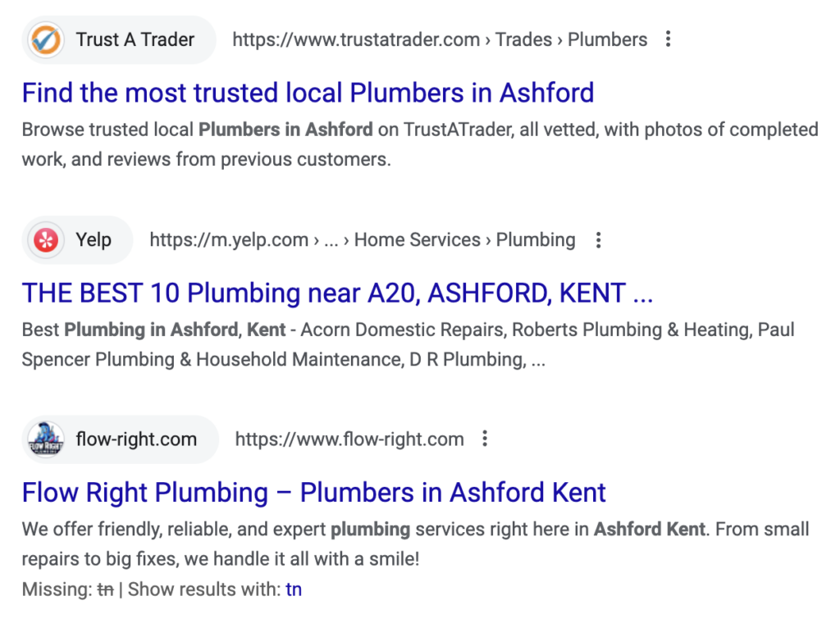
Task: Click the trustatrader.com Trades › Plumbers breadcrumb
Action: [x=440, y=39]
